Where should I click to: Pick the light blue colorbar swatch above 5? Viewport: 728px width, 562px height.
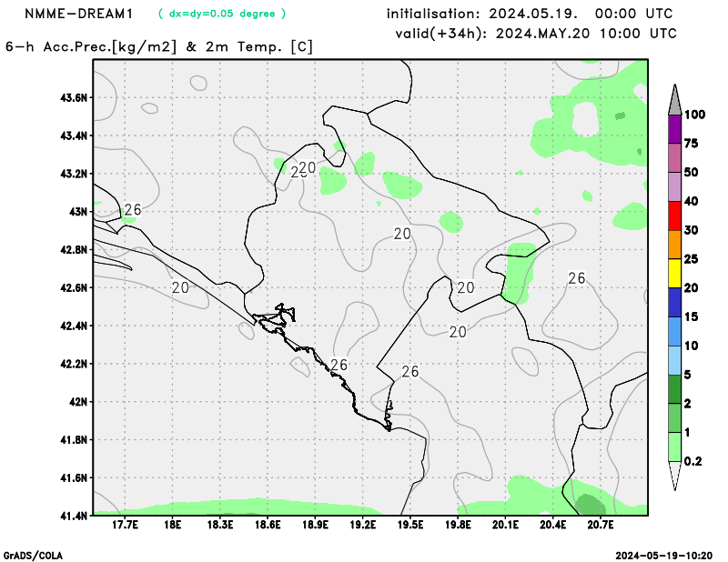(674, 360)
